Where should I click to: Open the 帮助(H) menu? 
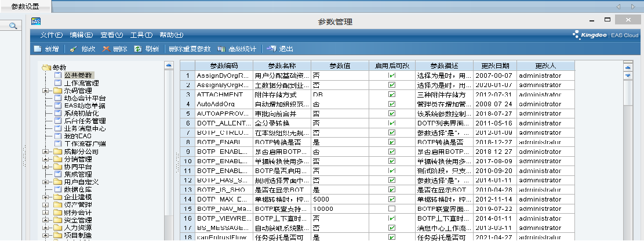click(171, 35)
